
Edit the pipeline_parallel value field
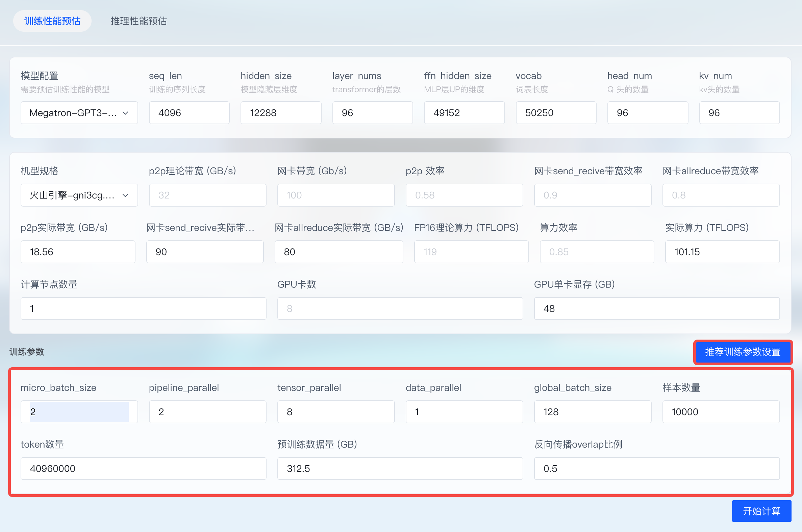point(207,411)
